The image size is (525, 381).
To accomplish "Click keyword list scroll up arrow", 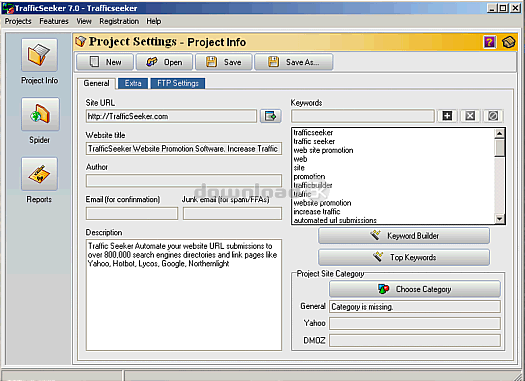I will [x=499, y=133].
